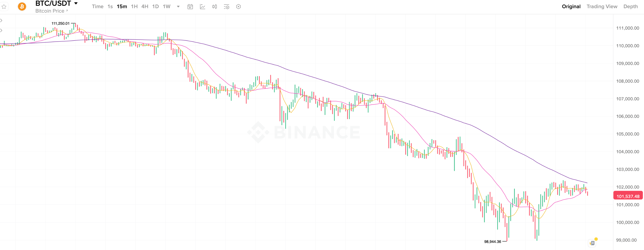Click the orange Bitcoin logo icon

pos(22,6)
